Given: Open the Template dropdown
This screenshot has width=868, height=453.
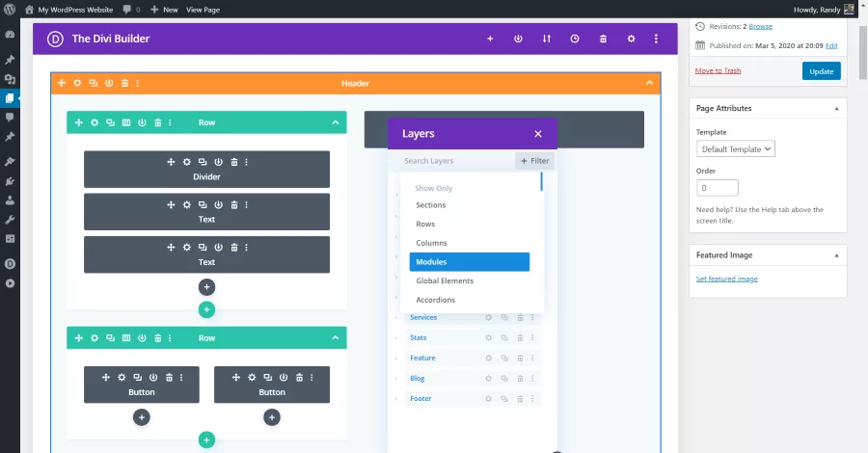Looking at the screenshot, I should pos(736,148).
